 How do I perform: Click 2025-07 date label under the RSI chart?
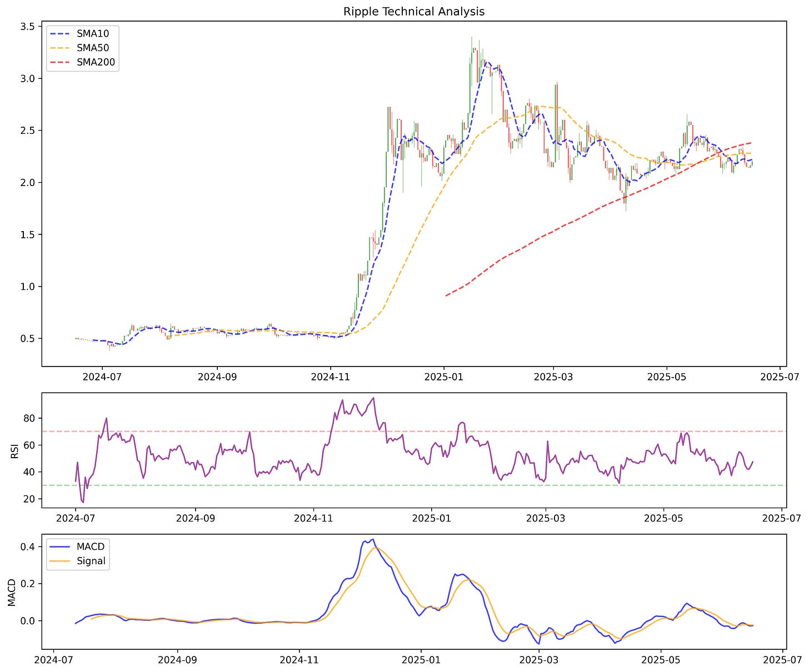point(782,518)
